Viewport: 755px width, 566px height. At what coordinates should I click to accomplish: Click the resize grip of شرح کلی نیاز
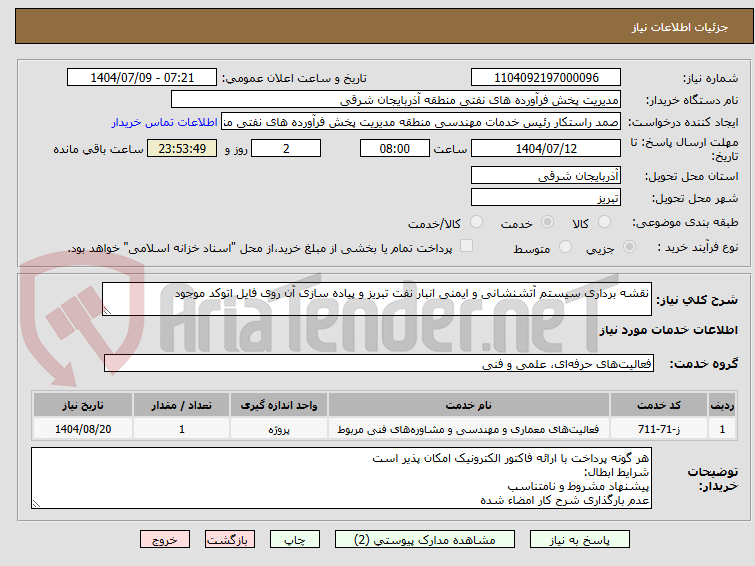tap(107, 311)
